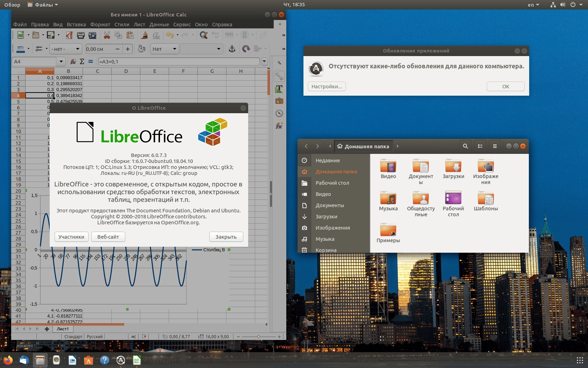This screenshot has height=368, width=588.
Task: Open the Файл menu in Calc
Action: (20, 25)
